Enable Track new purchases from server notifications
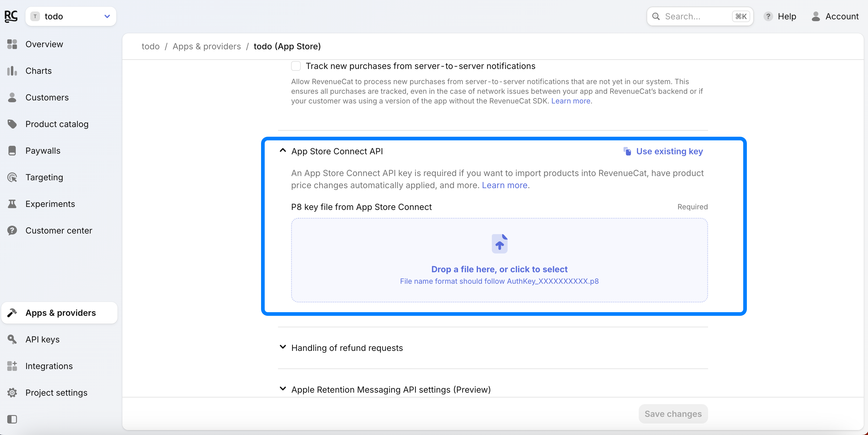This screenshot has width=868, height=435. [296, 66]
